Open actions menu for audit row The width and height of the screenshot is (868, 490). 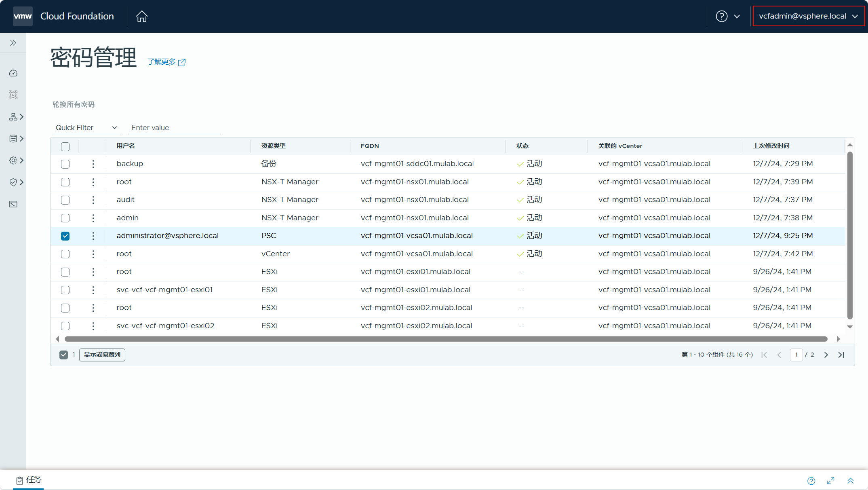(x=93, y=200)
